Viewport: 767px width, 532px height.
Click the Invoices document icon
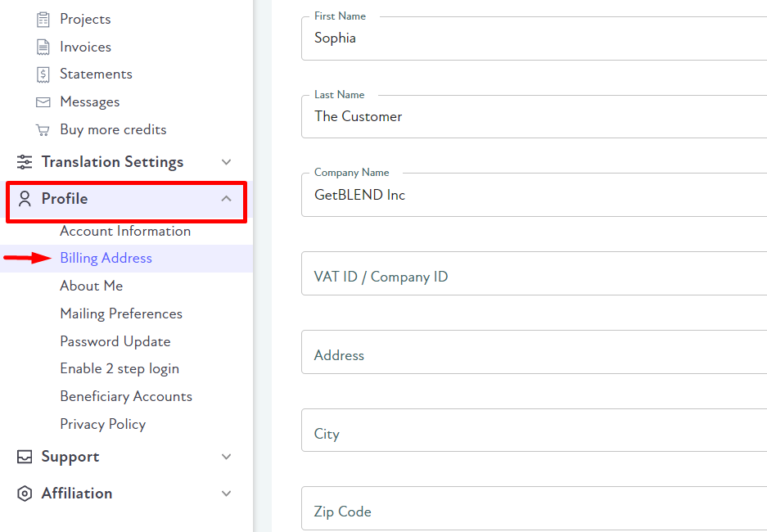[x=43, y=47]
